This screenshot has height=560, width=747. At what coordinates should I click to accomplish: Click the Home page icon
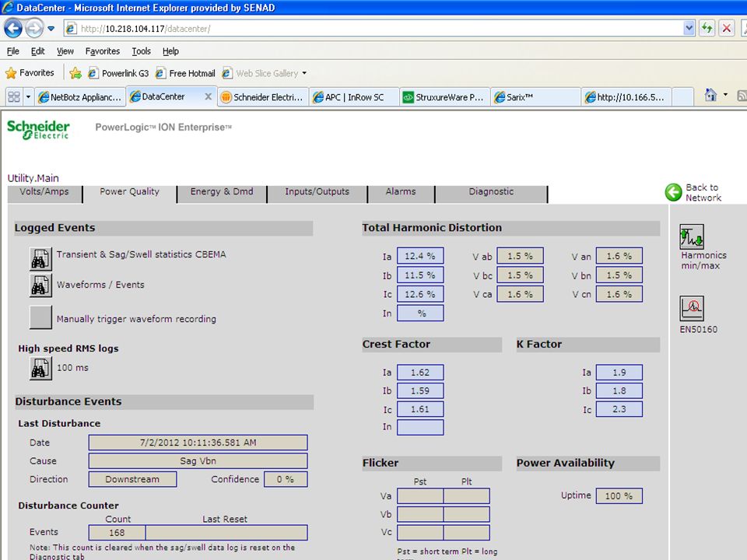(x=710, y=95)
